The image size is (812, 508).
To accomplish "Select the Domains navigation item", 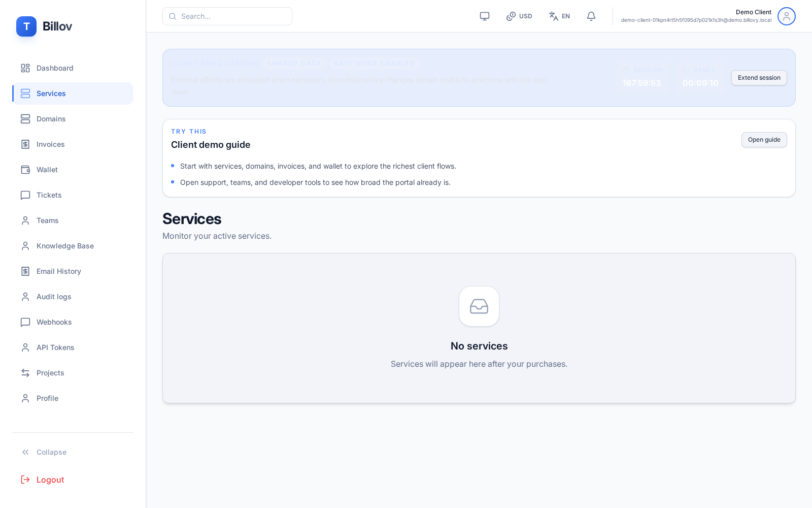I will [x=51, y=119].
